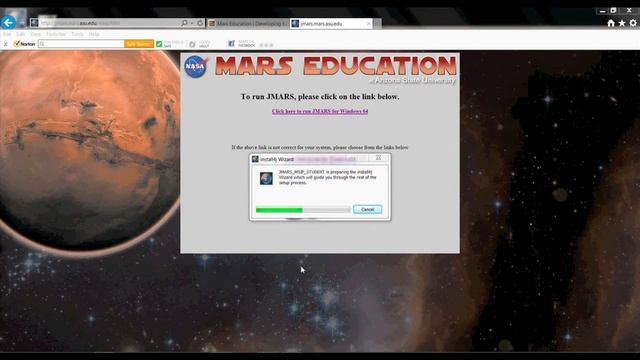This screenshot has height=360, width=640.
Task: Close the Norton toolbar with X
Action: (5, 44)
